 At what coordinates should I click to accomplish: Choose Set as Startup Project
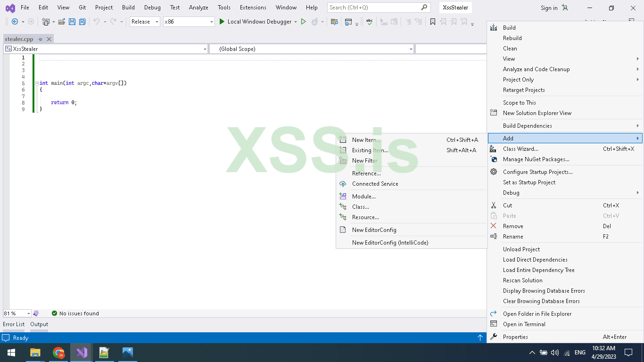[x=565, y=182]
